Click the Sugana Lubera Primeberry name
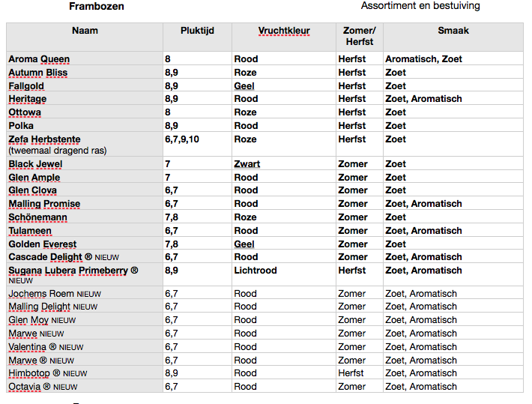This screenshot has width=532, height=404. 73,271
